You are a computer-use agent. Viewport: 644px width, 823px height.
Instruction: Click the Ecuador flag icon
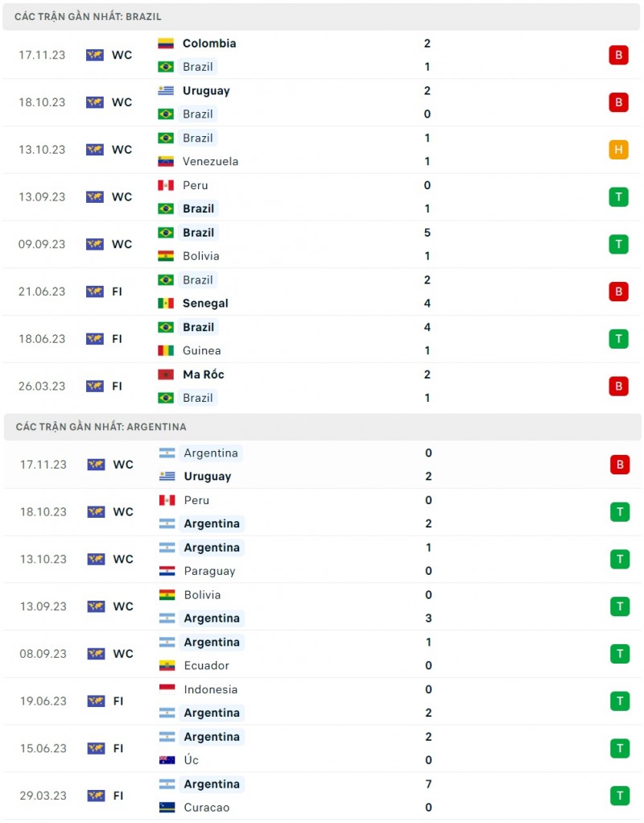tap(167, 666)
